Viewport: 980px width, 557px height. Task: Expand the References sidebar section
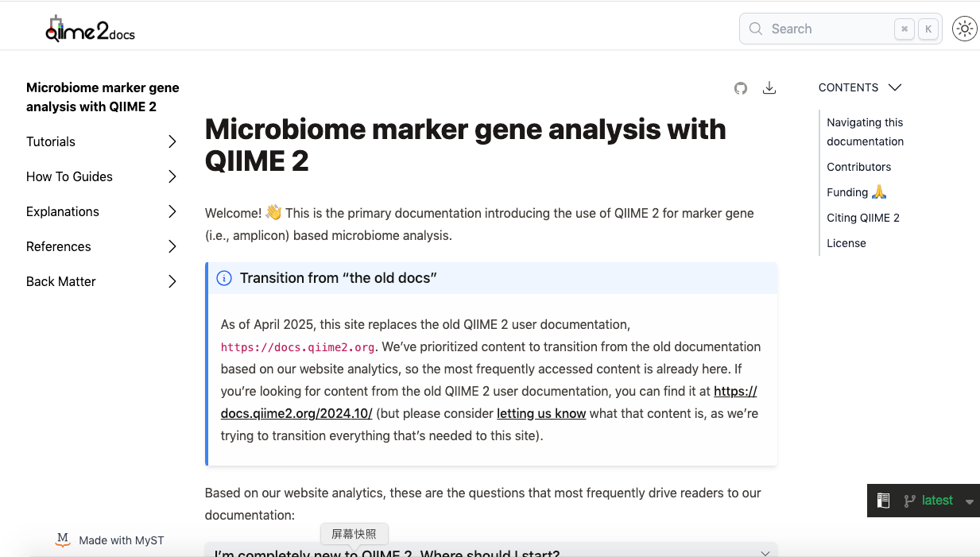[172, 246]
